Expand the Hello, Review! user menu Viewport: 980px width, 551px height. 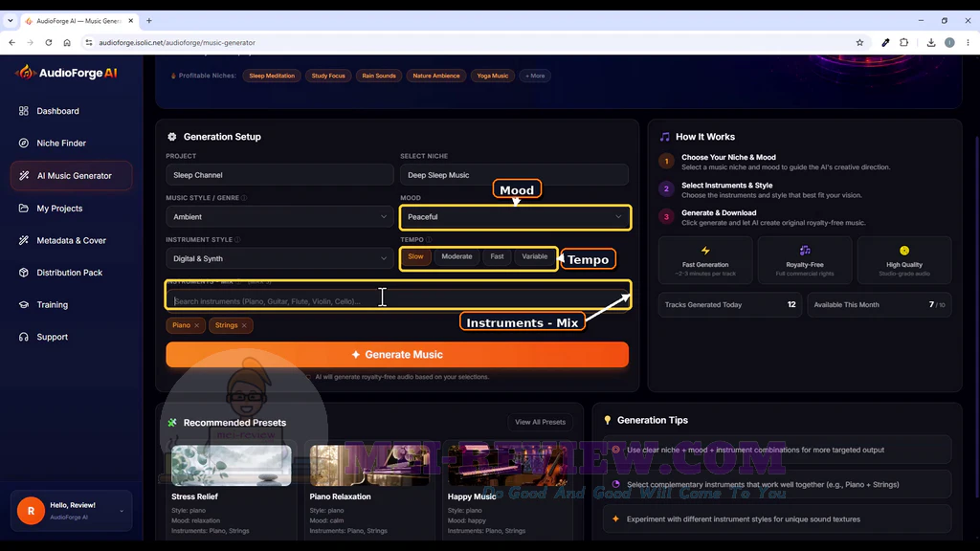click(x=71, y=511)
